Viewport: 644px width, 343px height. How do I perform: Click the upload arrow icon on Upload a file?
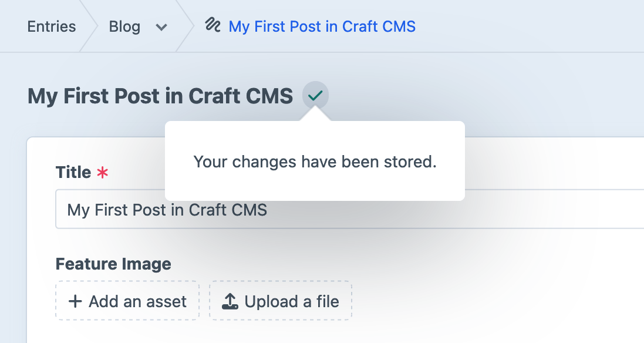click(230, 302)
